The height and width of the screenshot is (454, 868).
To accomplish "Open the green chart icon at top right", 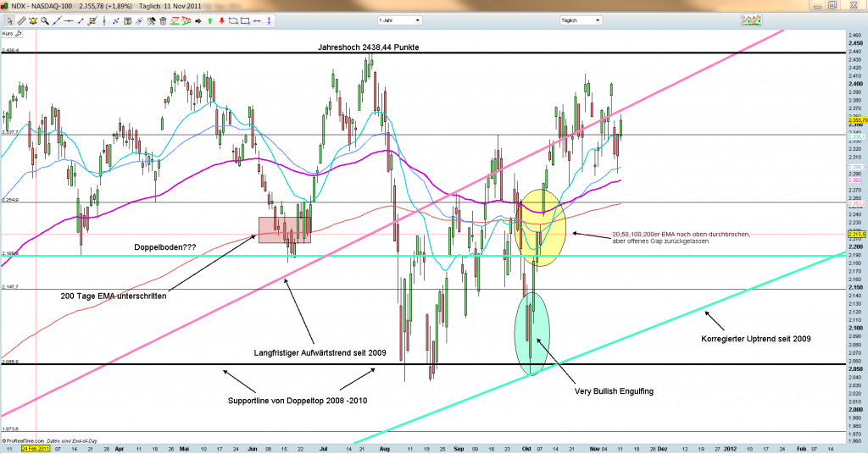I will 752,19.
